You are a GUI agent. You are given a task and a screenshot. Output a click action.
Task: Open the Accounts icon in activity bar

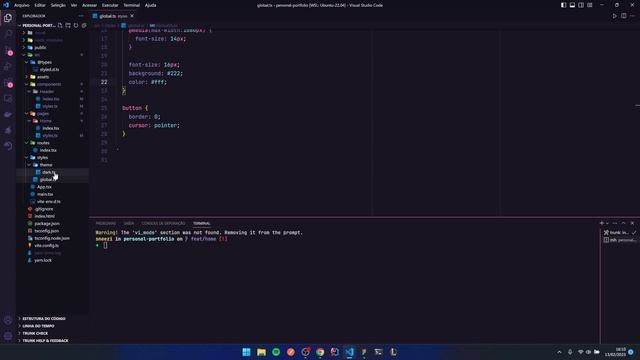[8, 320]
